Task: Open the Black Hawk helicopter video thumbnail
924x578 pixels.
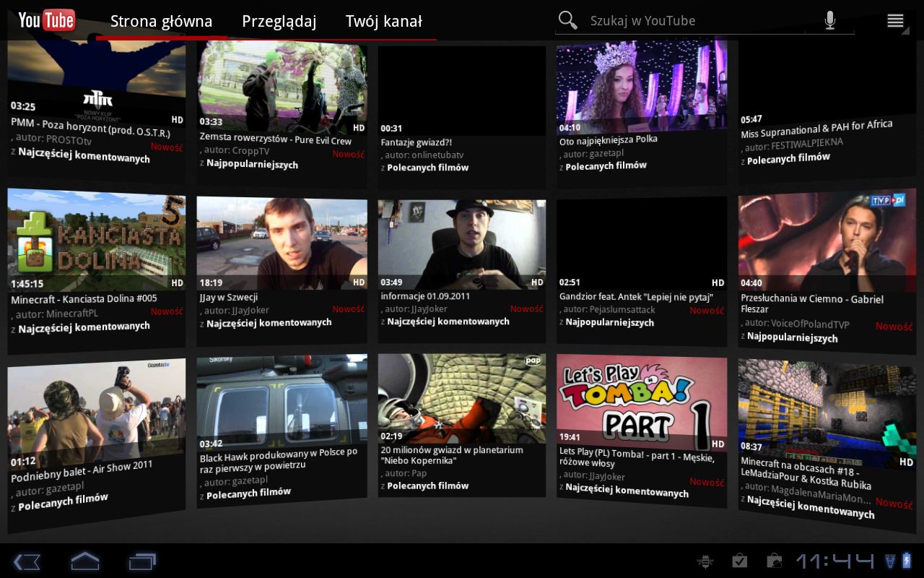Action: click(x=282, y=401)
